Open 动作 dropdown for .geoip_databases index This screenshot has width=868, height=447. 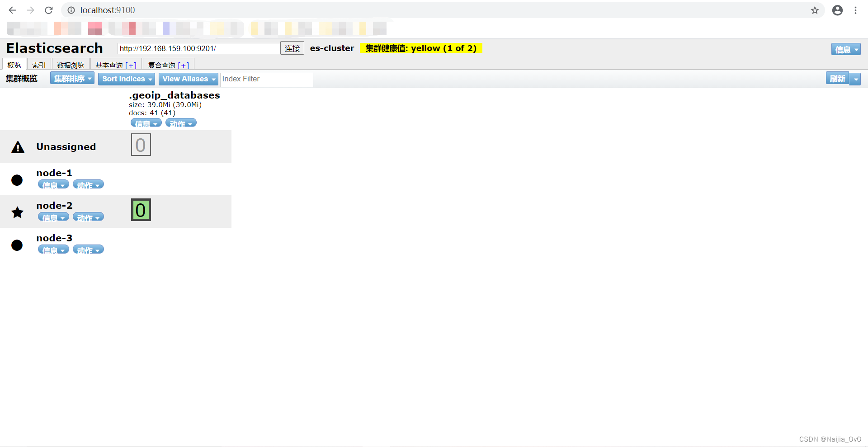point(181,123)
